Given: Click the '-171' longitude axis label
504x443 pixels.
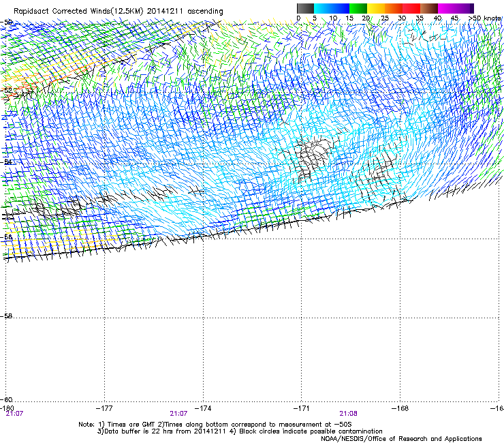Looking at the screenshot, I should click(x=302, y=408).
